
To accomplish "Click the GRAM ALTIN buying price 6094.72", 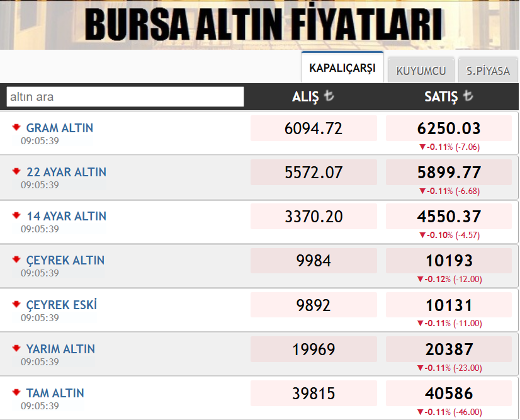I will point(314,128).
